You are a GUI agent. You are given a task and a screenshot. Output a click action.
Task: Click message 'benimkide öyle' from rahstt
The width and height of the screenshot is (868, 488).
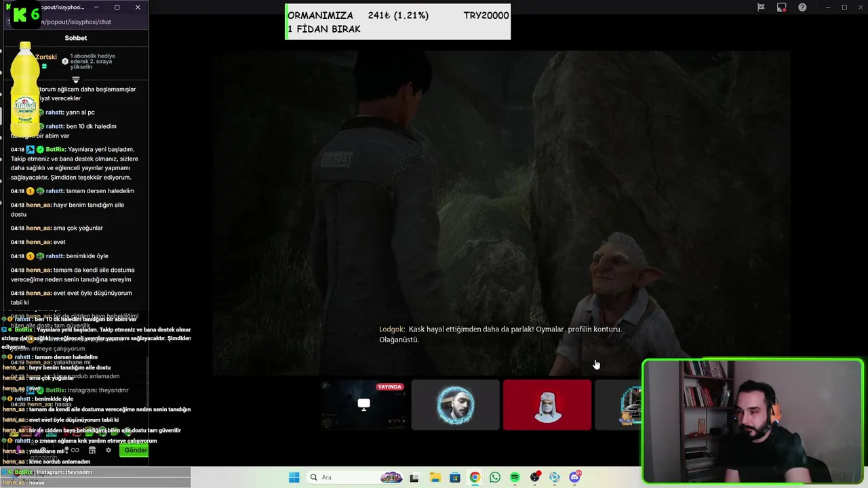(x=87, y=256)
